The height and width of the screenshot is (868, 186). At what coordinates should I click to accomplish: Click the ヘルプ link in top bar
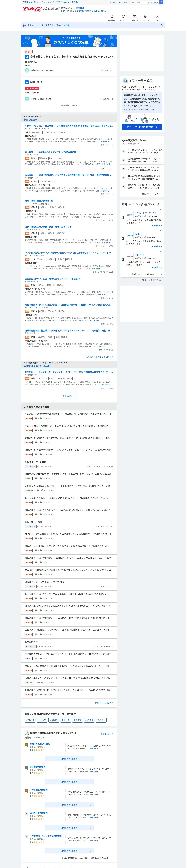(127, 2)
